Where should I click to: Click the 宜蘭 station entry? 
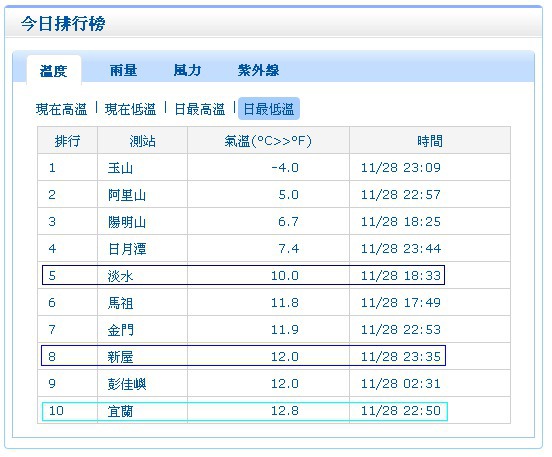click(x=120, y=411)
